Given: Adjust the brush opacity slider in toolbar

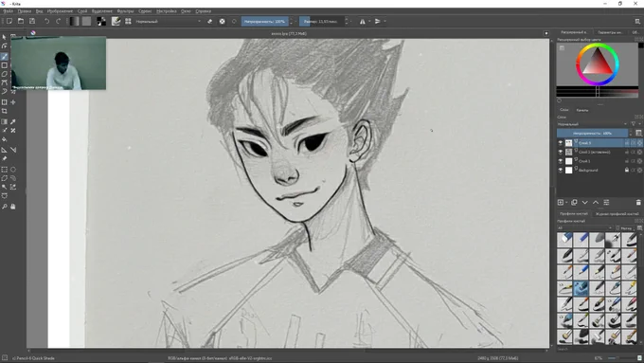Looking at the screenshot, I should 264,22.
